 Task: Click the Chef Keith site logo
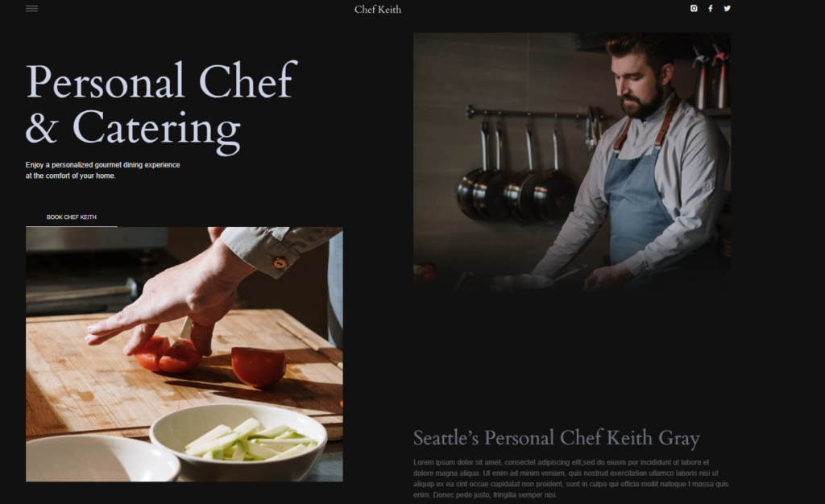coord(377,10)
